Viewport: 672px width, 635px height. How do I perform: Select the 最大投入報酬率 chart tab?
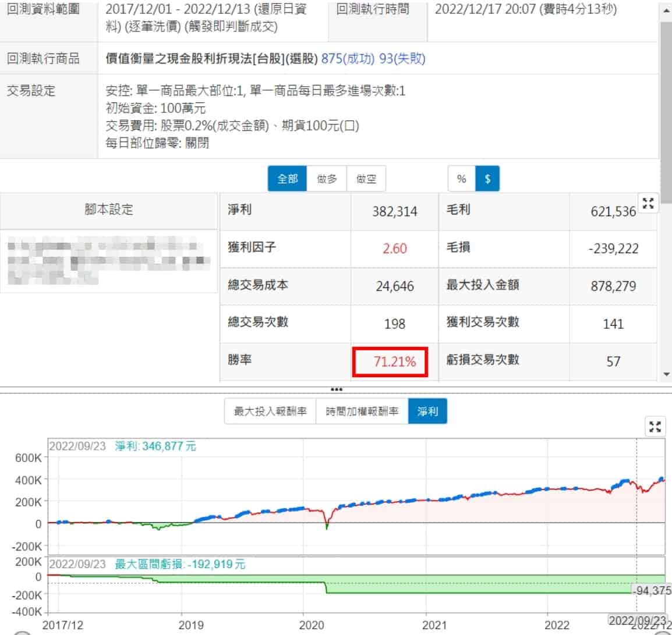point(270,411)
